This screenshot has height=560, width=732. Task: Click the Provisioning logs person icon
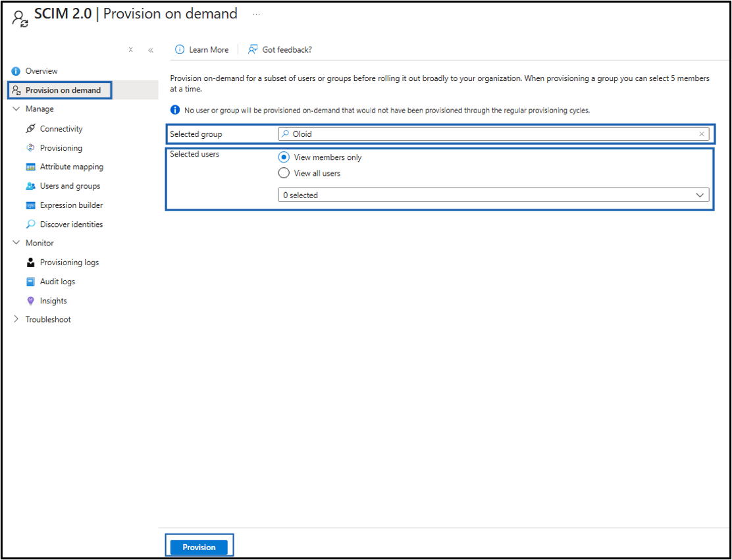[x=30, y=263]
